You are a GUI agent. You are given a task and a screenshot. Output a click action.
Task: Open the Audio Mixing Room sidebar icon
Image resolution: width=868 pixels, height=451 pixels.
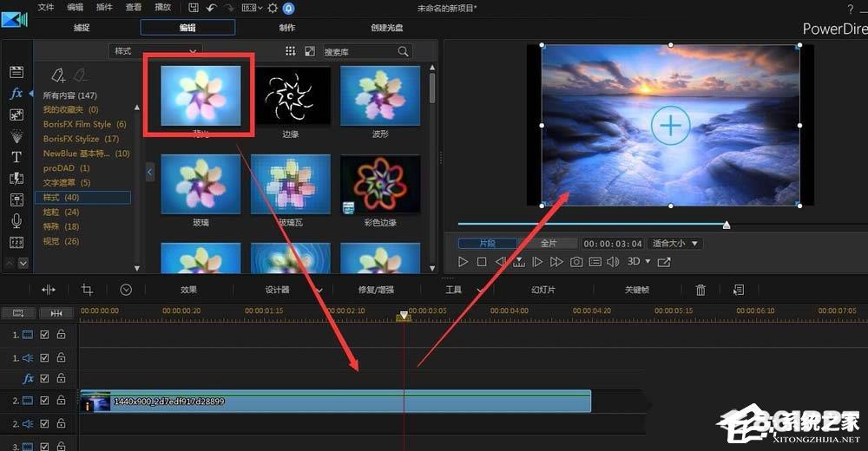point(16,199)
